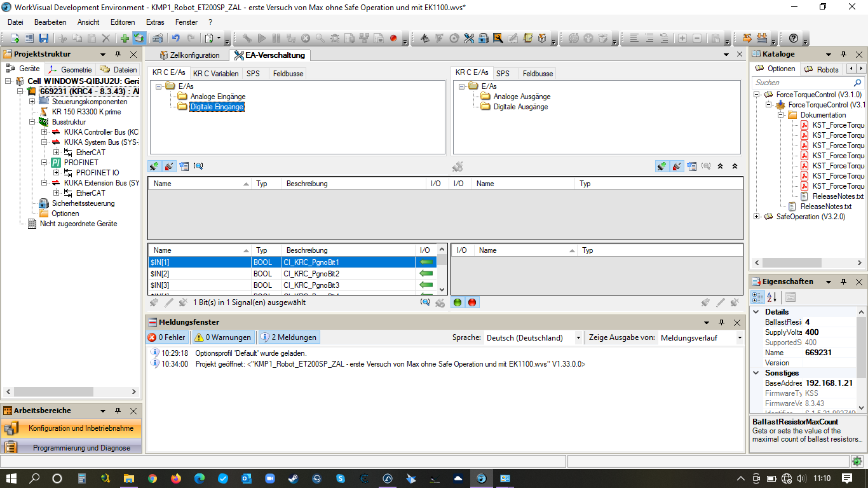This screenshot has height=488, width=868.
Task: Sort Eigenschaften alphabetically with the A-Z icon
Action: (x=772, y=297)
